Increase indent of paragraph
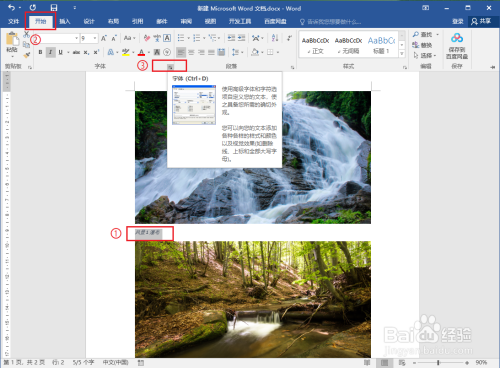Viewport: 500px width, 368px height. pos(241,38)
